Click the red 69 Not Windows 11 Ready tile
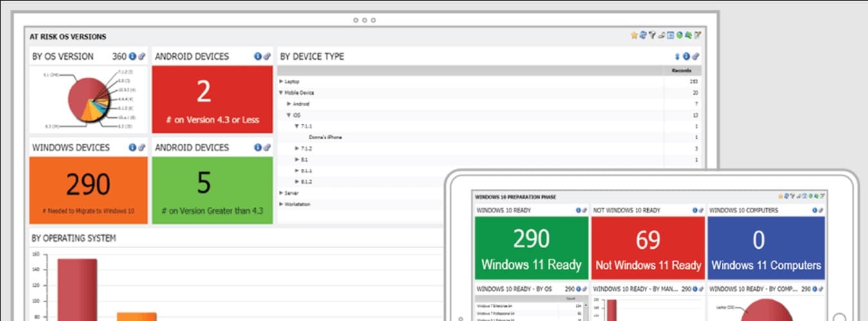 pyautogui.click(x=648, y=248)
